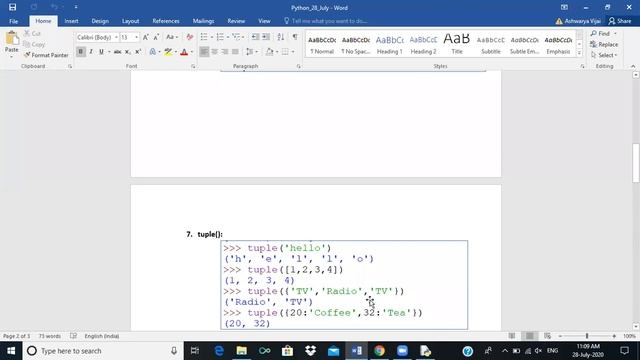Click the zoom in plus icon
Viewport: 640px width, 360px height.
[x=614, y=336]
